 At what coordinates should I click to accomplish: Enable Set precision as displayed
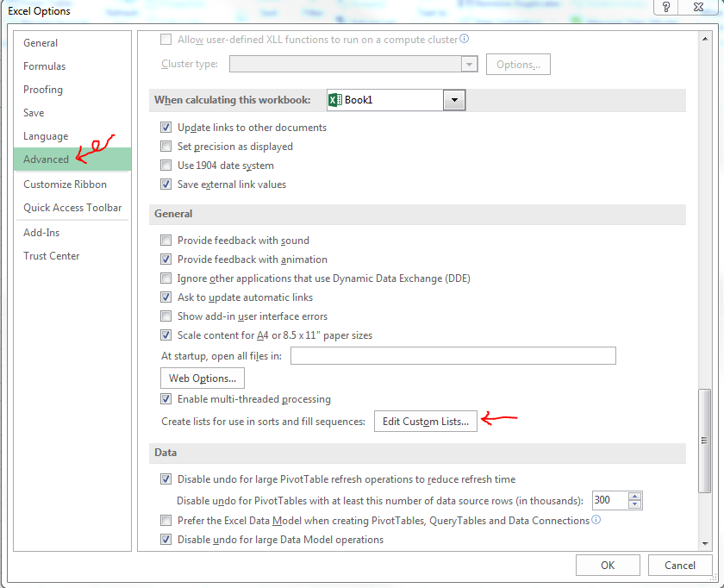[x=166, y=147]
